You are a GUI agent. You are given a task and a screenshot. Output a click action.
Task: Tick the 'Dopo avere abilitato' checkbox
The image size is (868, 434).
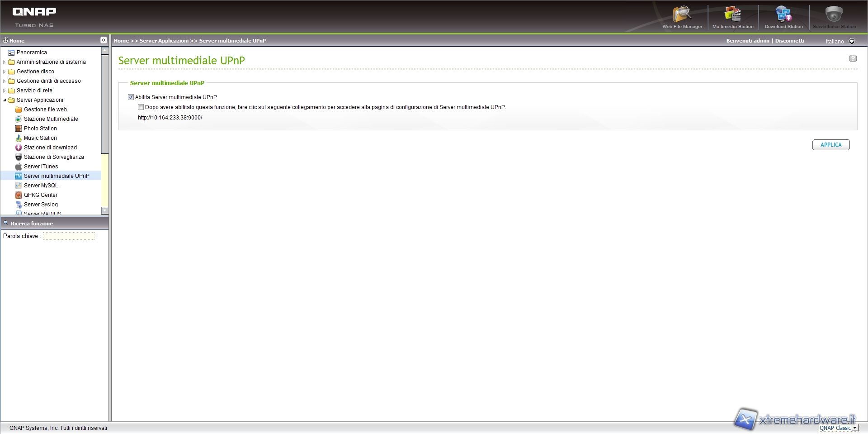pos(141,107)
